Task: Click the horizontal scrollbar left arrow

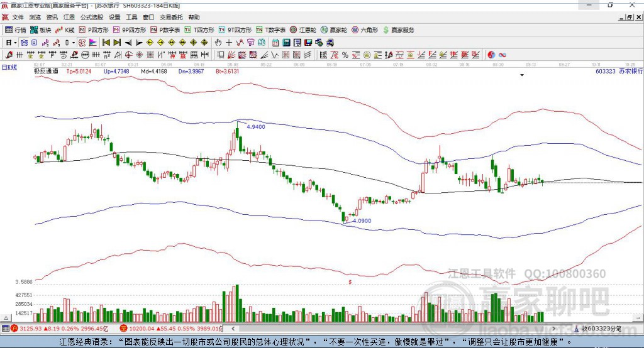Action: click(x=233, y=329)
